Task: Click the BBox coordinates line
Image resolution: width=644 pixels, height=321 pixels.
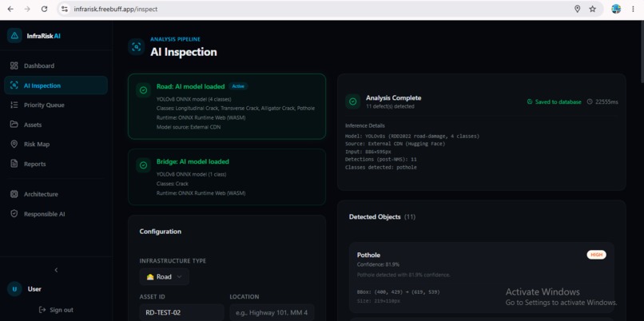Action: pyautogui.click(x=399, y=292)
